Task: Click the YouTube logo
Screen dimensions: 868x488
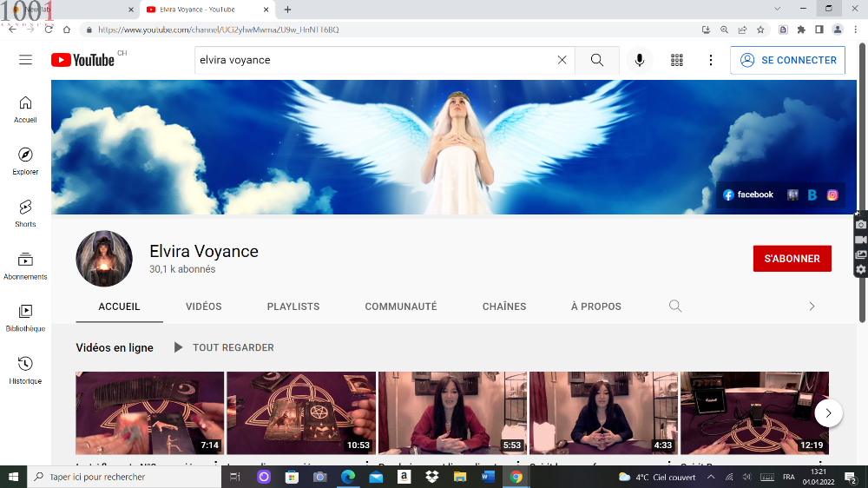Action: pyautogui.click(x=82, y=60)
